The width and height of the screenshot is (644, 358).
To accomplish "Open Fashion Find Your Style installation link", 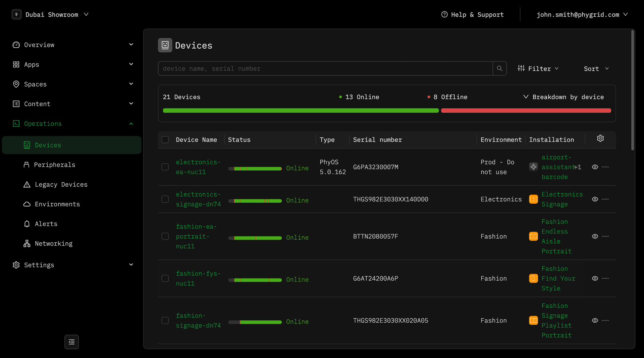I will [558, 278].
